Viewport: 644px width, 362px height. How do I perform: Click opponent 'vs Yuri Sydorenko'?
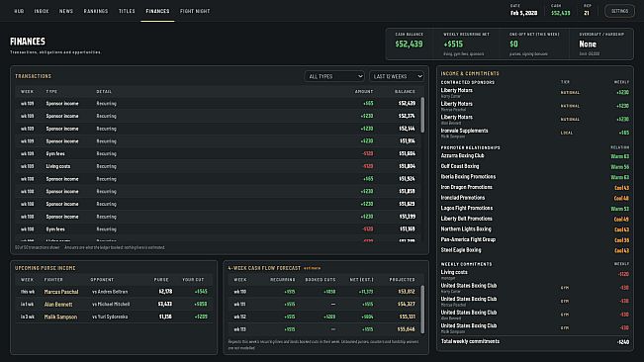[x=110, y=317]
